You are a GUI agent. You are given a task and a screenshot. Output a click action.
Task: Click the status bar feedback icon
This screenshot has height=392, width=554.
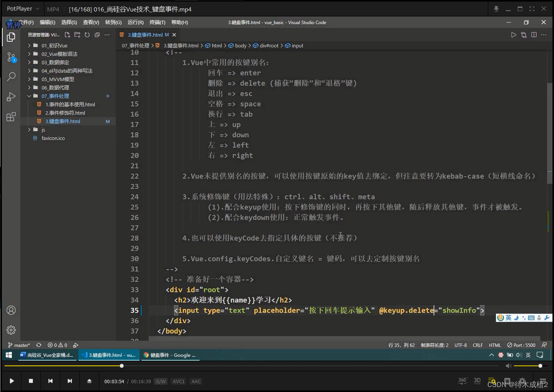tap(544, 345)
